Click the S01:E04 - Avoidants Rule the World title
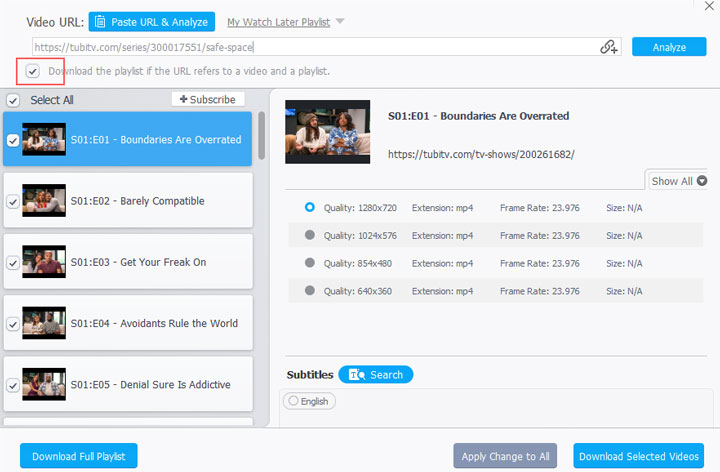 pyautogui.click(x=154, y=323)
